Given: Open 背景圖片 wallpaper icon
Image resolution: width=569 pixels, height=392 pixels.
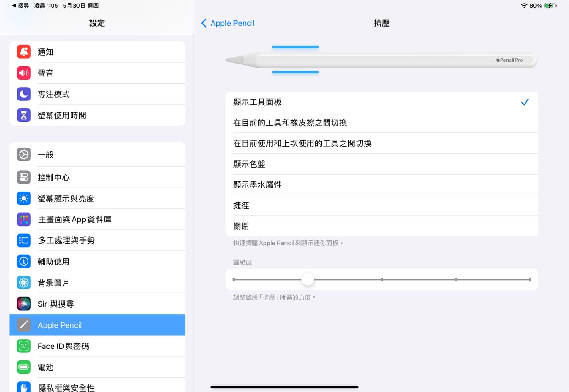Looking at the screenshot, I should click(x=24, y=282).
